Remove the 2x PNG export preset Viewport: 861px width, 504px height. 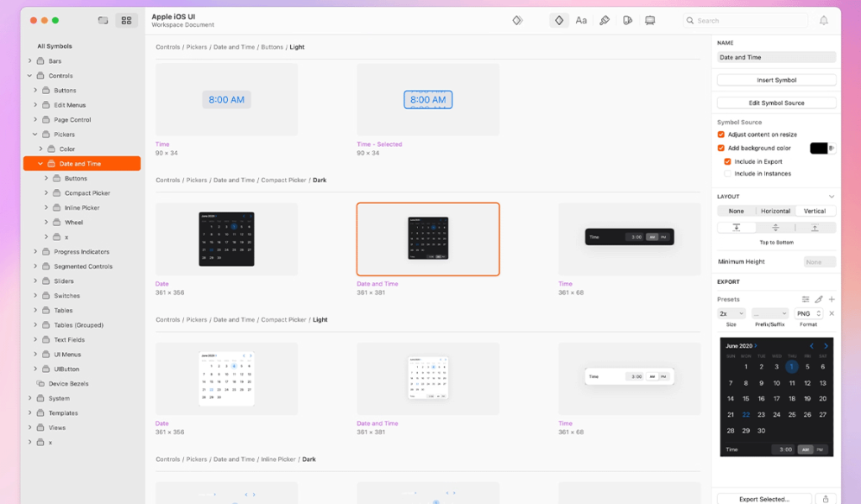pos(832,313)
